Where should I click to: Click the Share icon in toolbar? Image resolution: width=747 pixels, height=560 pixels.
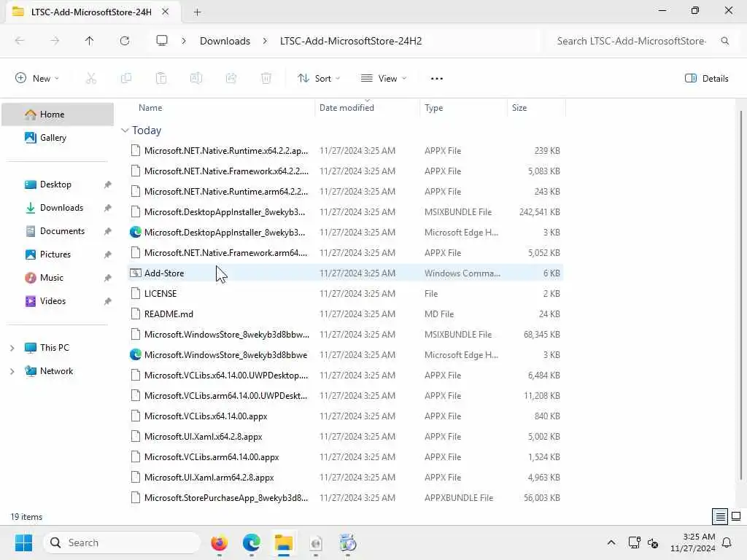click(x=231, y=79)
